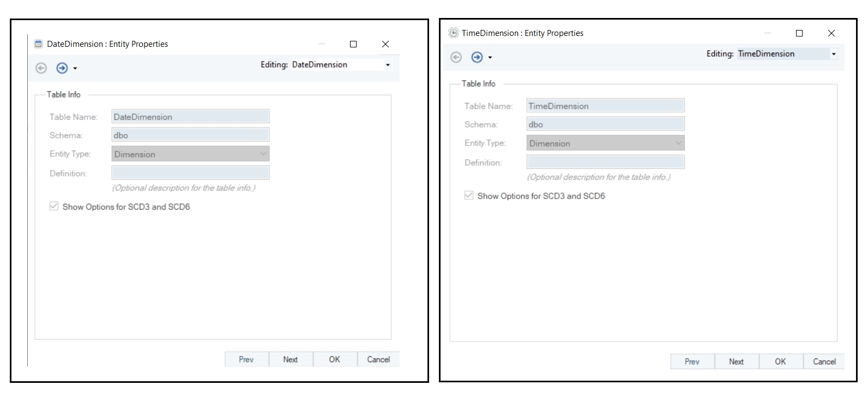
Task: Click the calendar icon in DateDimension title bar
Action: pyautogui.click(x=38, y=44)
